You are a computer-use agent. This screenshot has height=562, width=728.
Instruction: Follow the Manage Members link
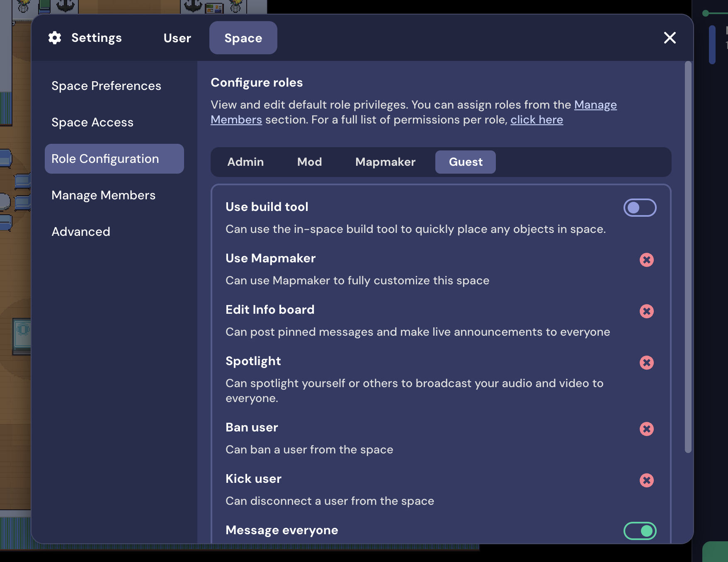click(x=595, y=105)
